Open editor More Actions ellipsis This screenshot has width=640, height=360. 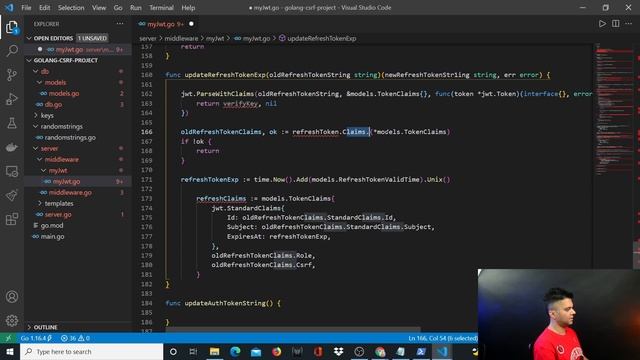[629, 24]
